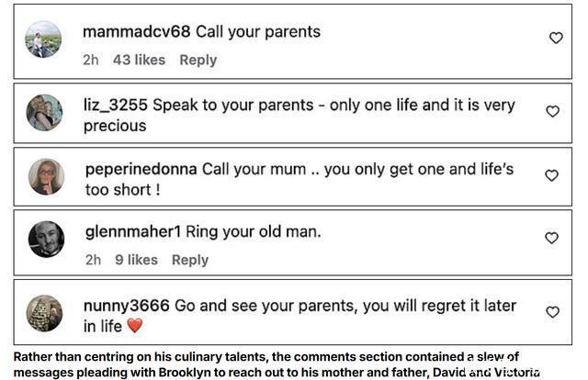Click the article caption about Brooklyn's comments
This screenshot has width=588, height=380.
(x=276, y=364)
